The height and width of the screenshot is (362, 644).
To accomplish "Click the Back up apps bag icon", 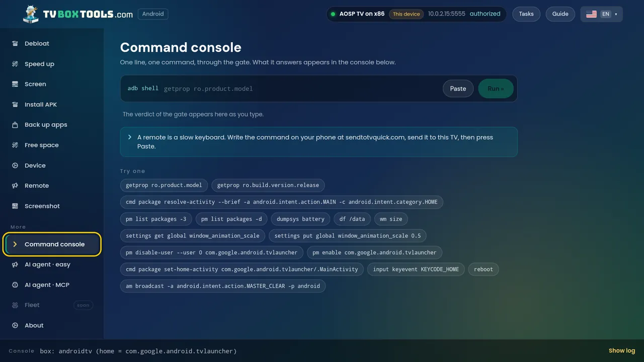I will (x=15, y=125).
